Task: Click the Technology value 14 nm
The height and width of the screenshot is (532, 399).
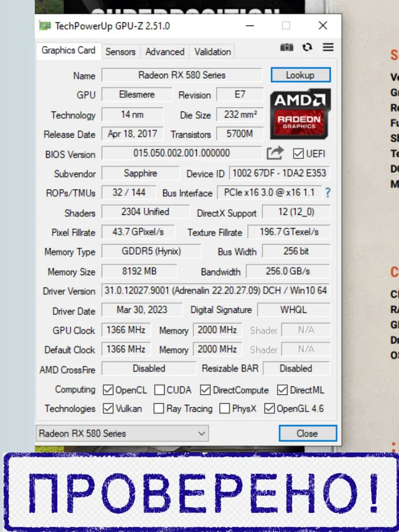Action: tap(132, 115)
